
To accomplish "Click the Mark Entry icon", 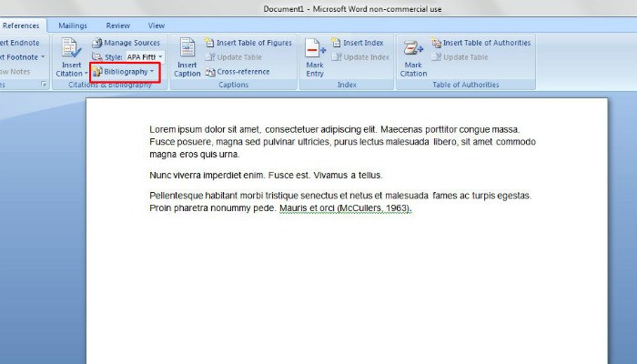I will [315, 49].
